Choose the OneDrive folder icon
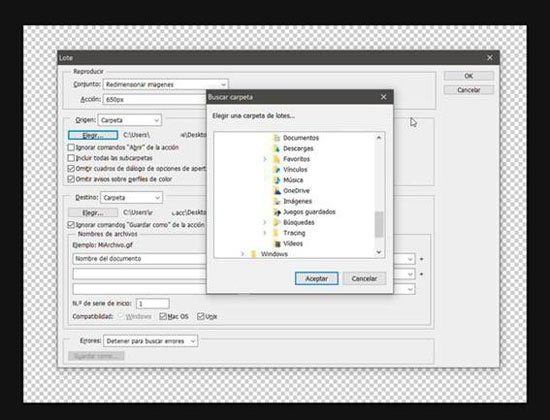This screenshot has height=420, width=550. [x=276, y=191]
